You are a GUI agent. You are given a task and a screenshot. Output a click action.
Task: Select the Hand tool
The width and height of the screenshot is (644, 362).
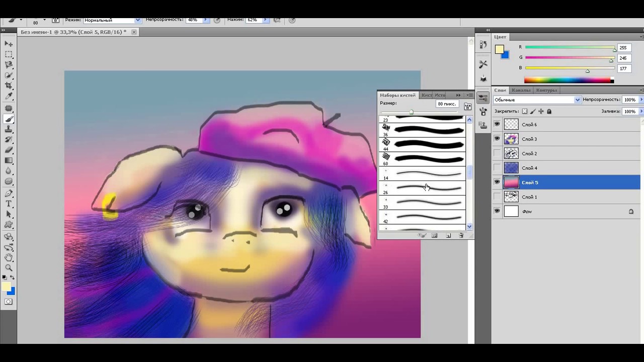pos(9,257)
